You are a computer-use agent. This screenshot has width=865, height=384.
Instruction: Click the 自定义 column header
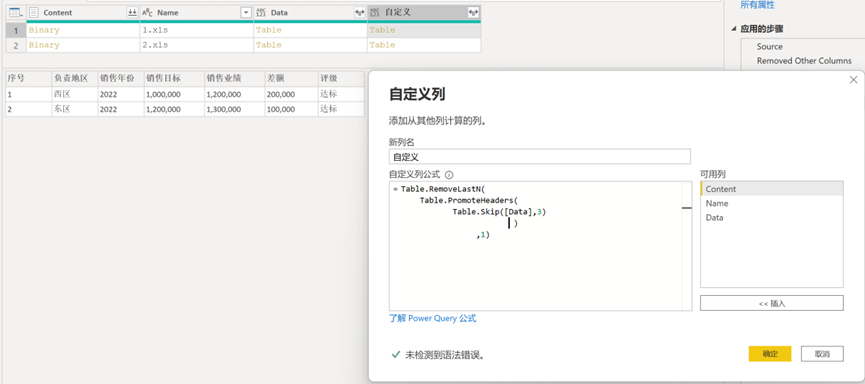tap(424, 13)
